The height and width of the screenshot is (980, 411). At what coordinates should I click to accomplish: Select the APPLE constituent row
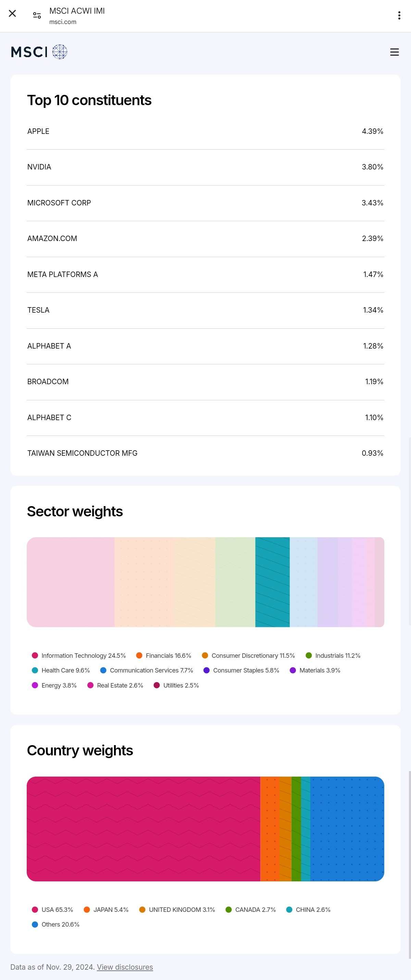pyautogui.click(x=205, y=131)
